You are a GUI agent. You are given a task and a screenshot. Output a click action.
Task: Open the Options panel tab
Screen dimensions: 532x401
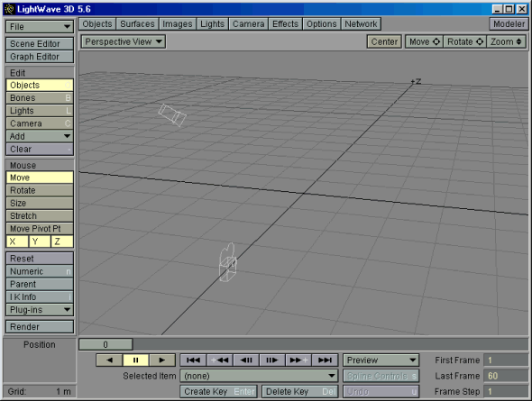[322, 24]
